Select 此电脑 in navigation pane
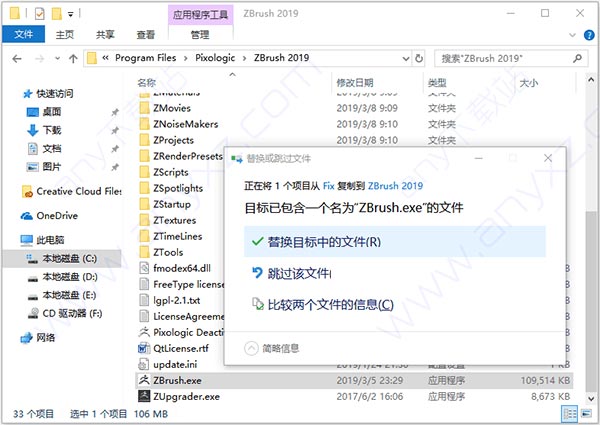Image resolution: width=600 pixels, height=425 pixels. pos(50,240)
